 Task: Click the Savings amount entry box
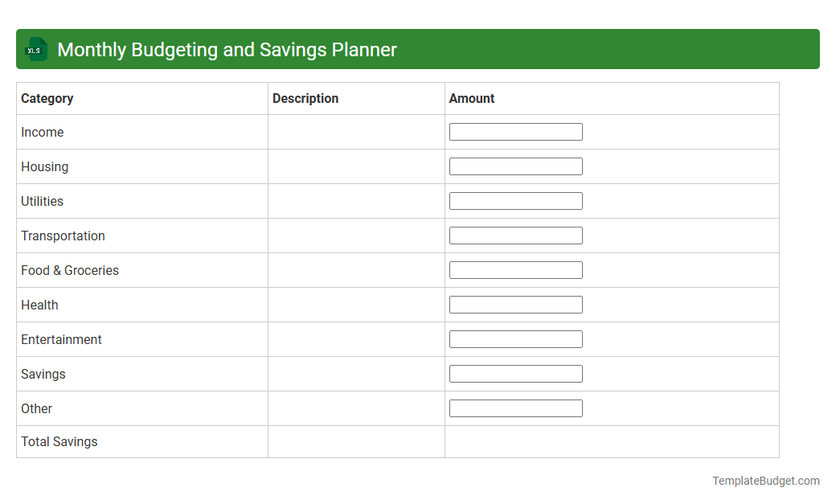515,373
